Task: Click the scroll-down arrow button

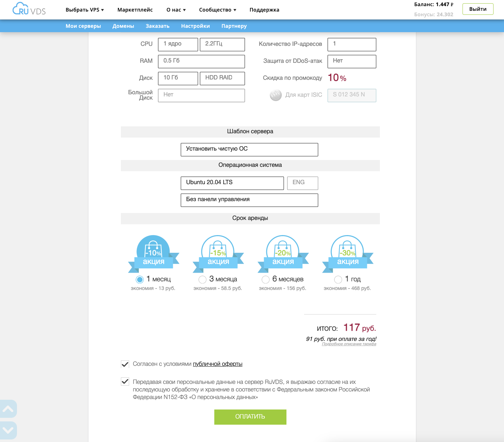Action: point(8,430)
